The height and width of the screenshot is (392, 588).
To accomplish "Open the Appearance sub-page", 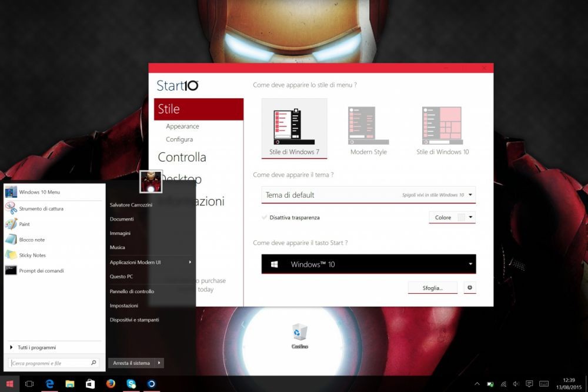I will [182, 127].
